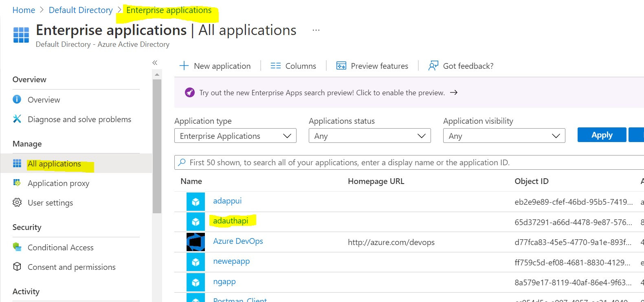The width and height of the screenshot is (644, 302).
Task: Click the Azure DevOps app logo
Action: 196,242
